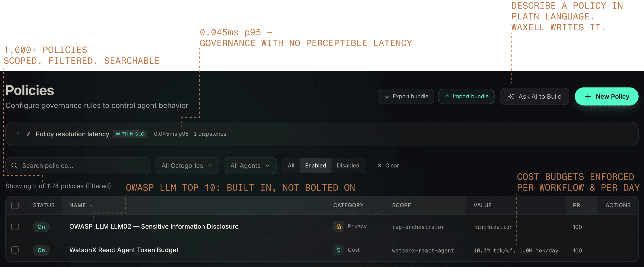Screen dimensions: 644x267
Task: Open Ask AI to Build
Action: [535, 97]
